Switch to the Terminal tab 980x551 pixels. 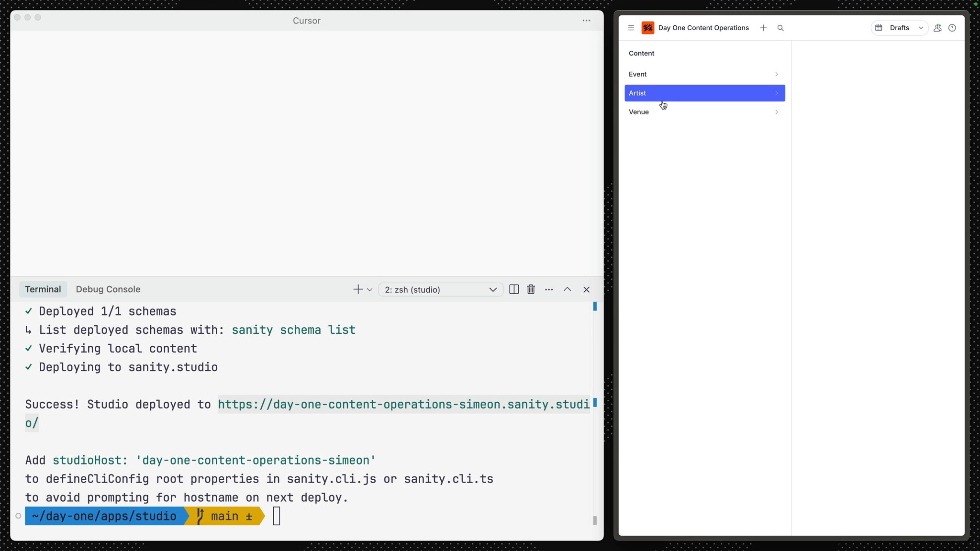coord(43,289)
